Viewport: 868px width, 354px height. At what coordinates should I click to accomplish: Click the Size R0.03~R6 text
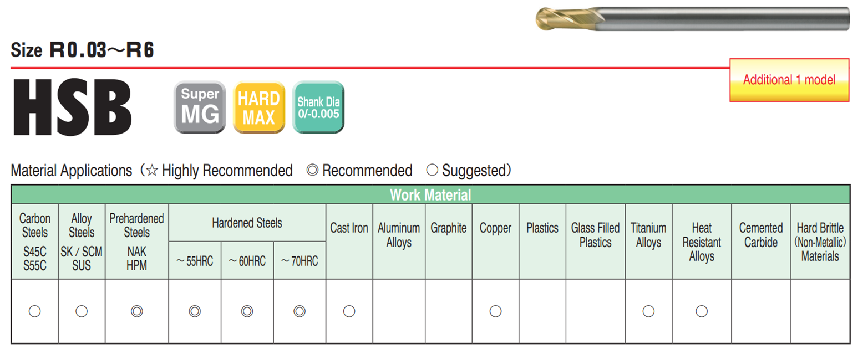(82, 50)
